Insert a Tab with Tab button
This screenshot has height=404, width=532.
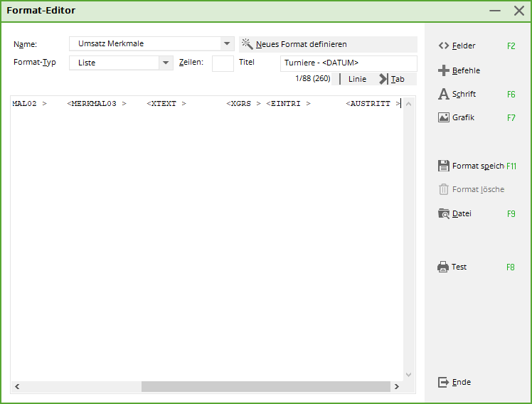coord(392,79)
